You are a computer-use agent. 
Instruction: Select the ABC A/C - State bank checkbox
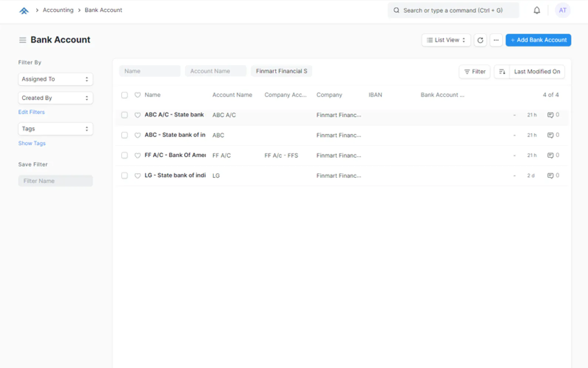click(125, 115)
